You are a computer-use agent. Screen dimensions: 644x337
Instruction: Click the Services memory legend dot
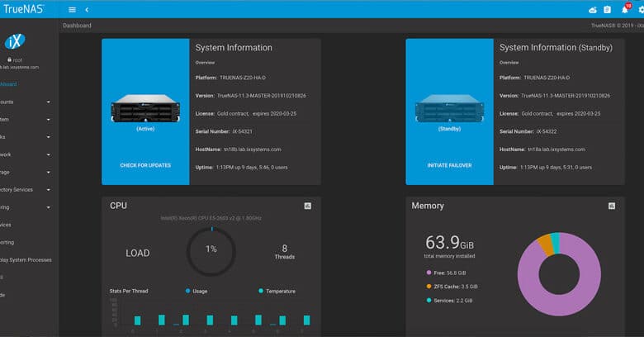click(429, 301)
